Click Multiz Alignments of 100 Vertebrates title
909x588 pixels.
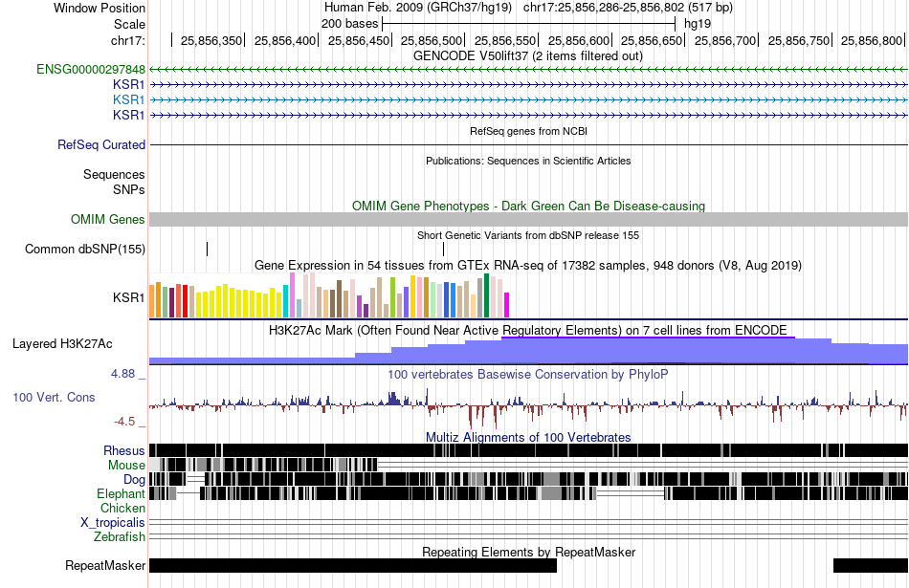pyautogui.click(x=528, y=437)
